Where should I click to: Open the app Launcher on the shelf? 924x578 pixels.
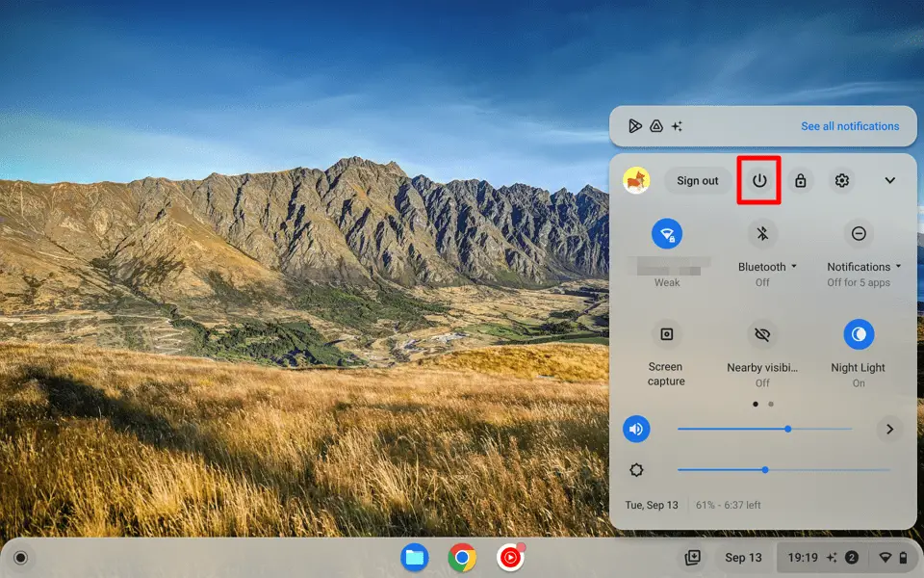tap(21, 557)
